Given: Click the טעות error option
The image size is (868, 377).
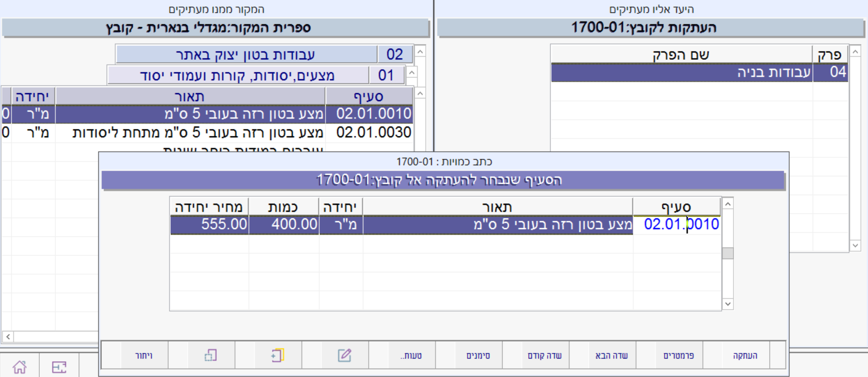Looking at the screenshot, I should pyautogui.click(x=411, y=356).
